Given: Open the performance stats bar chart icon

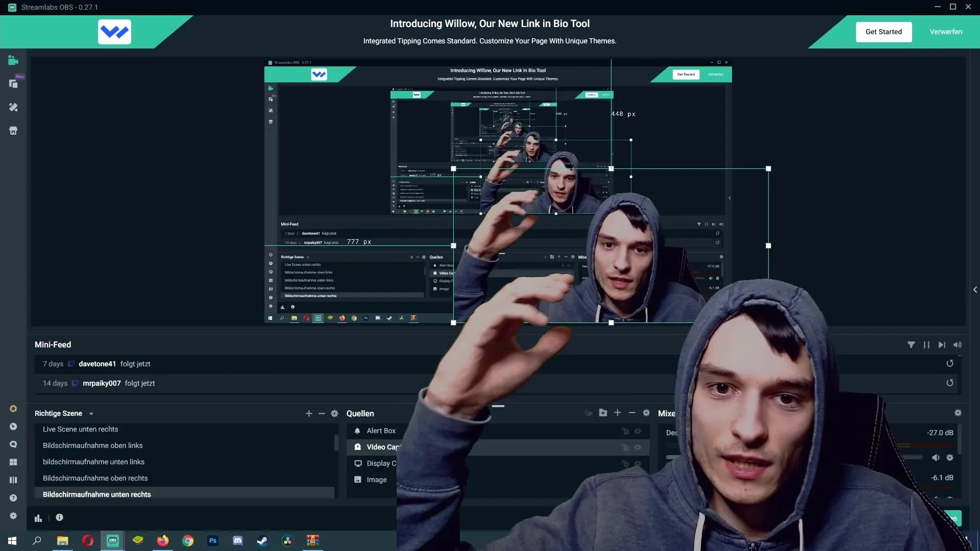Looking at the screenshot, I should click(x=38, y=518).
